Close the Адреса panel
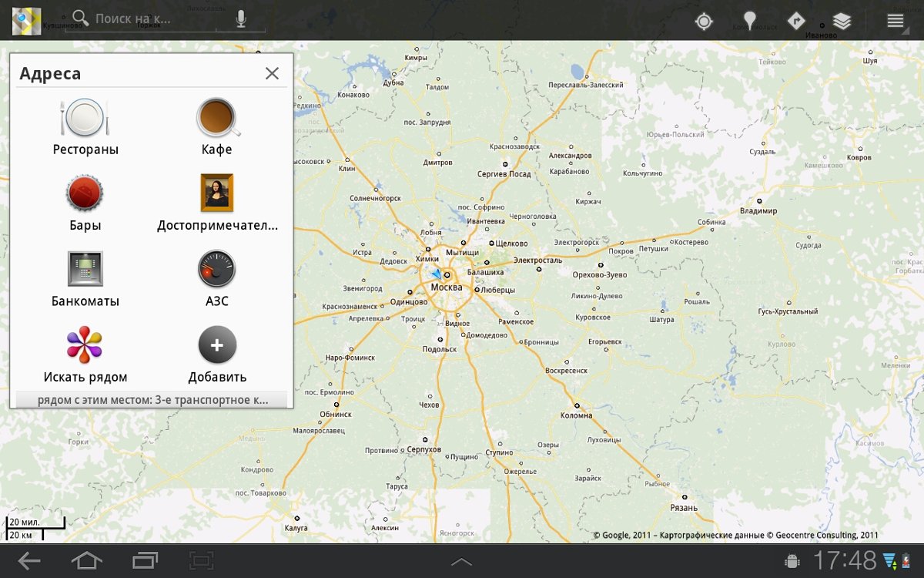This screenshot has height=578, width=924. pyautogui.click(x=272, y=73)
